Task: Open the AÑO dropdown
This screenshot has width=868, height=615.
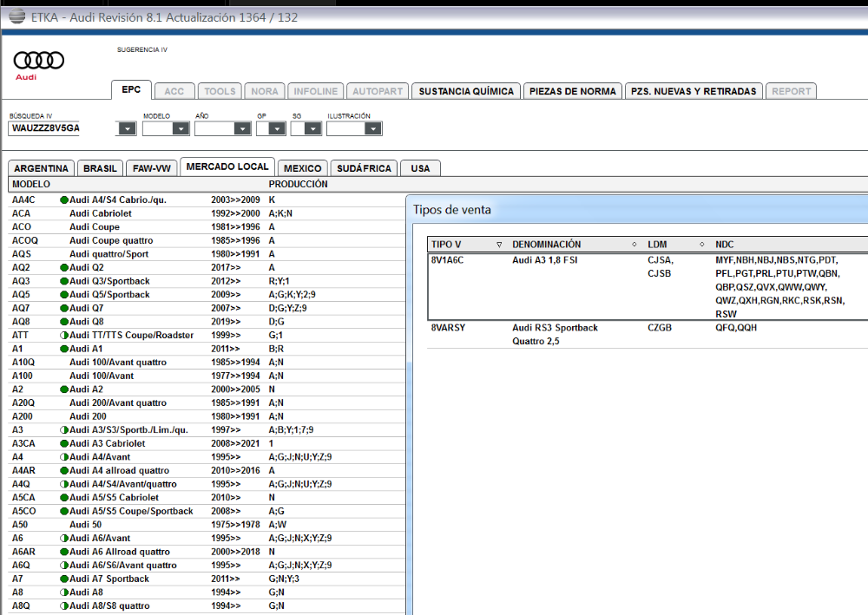Action: tap(242, 129)
